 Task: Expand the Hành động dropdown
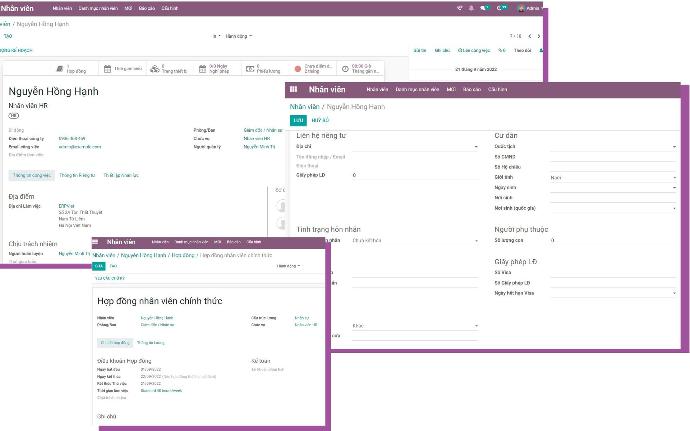[x=238, y=35]
